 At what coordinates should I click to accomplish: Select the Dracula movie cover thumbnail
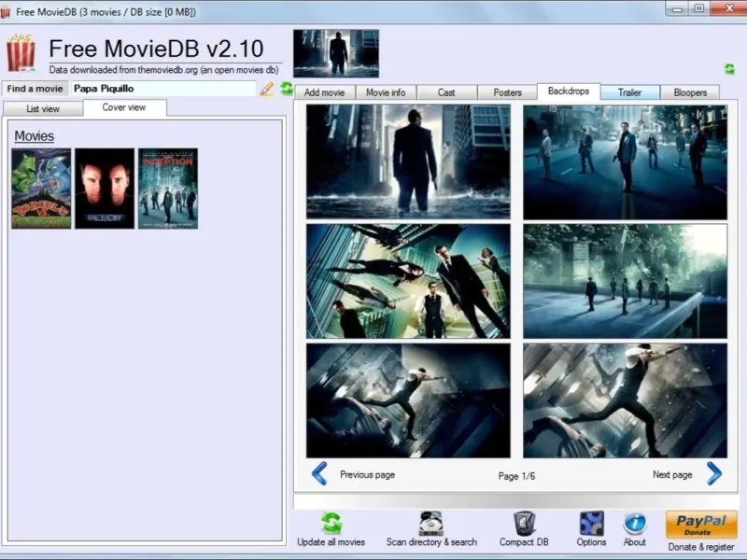pyautogui.click(x=41, y=189)
